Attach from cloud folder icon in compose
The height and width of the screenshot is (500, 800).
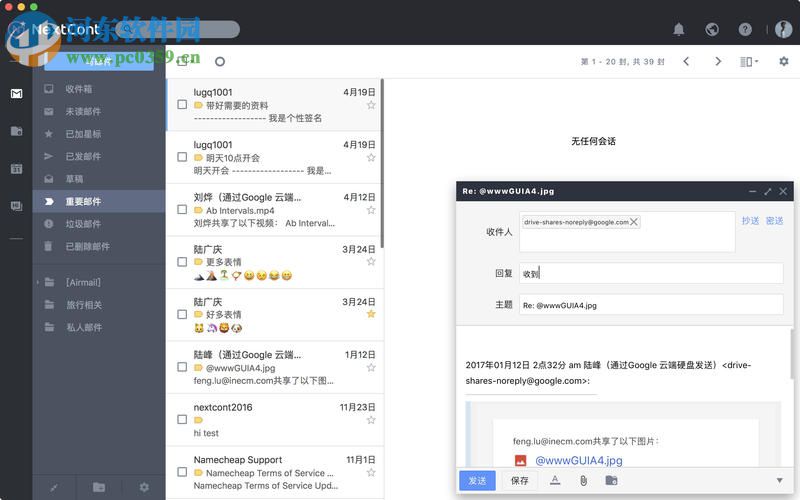[611, 480]
